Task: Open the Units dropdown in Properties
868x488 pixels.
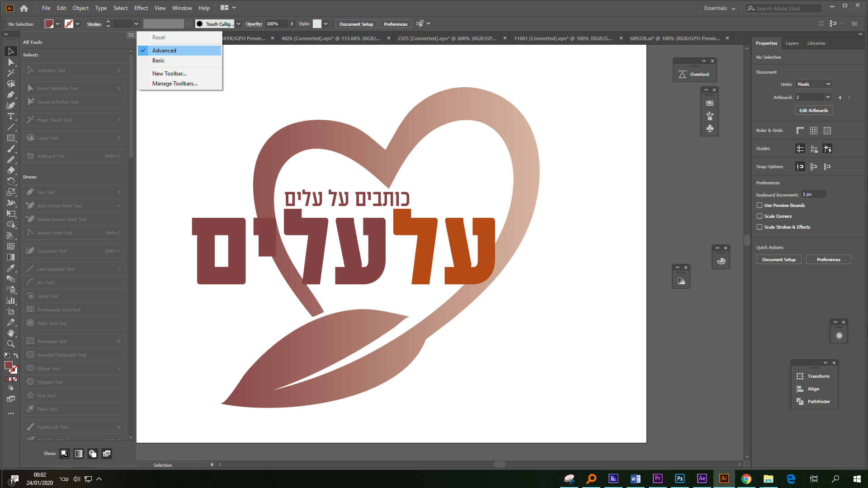Action: [813, 84]
